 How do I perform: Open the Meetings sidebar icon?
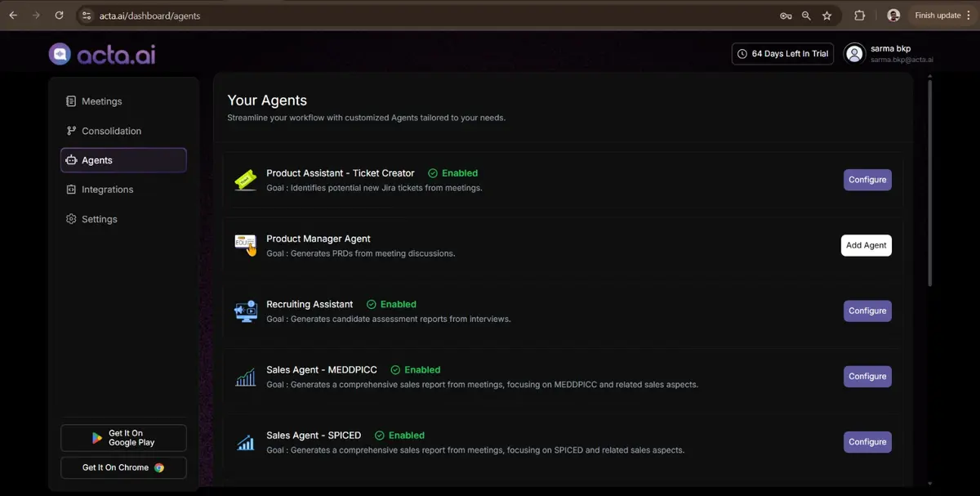[70, 101]
